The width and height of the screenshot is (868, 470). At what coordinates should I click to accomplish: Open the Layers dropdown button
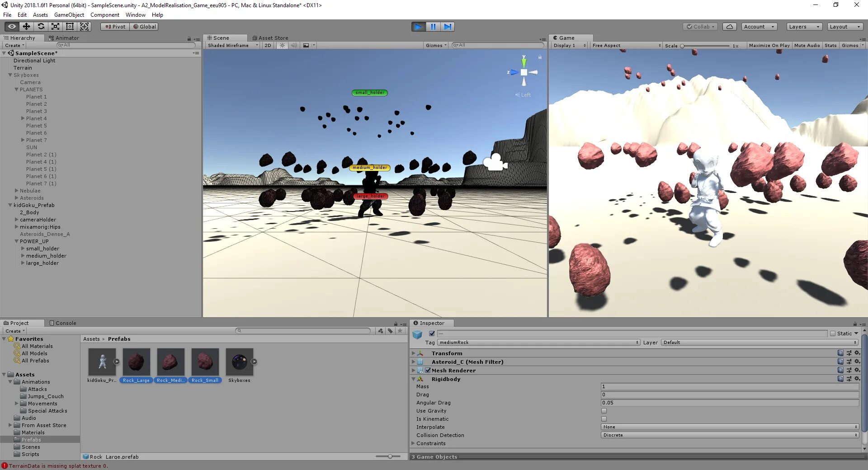click(x=804, y=27)
